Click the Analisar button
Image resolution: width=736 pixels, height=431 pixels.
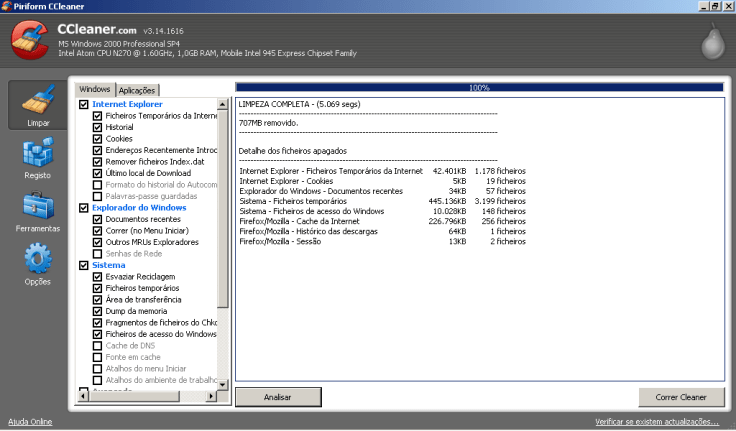click(278, 397)
